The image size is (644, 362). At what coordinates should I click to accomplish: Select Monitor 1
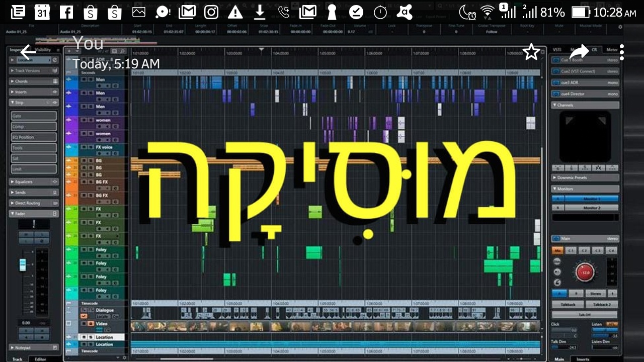[592, 199]
